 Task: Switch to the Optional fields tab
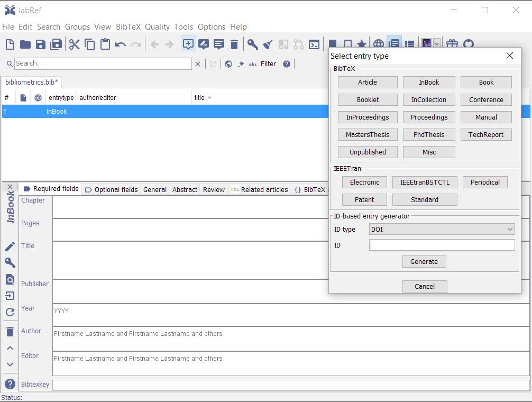(x=111, y=189)
